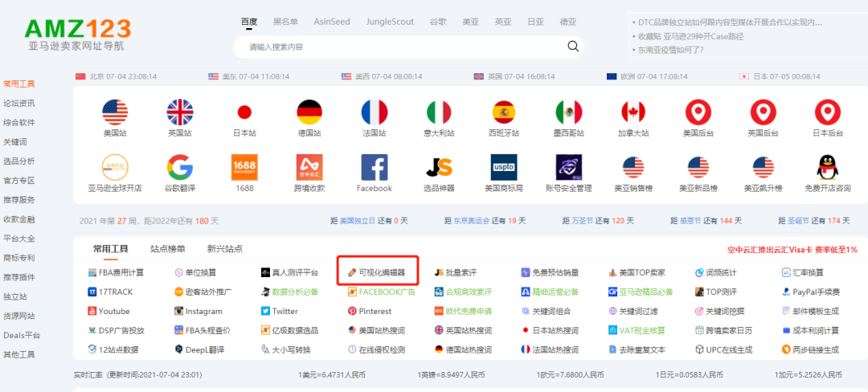This screenshot has height=392, width=868.
Task: Open the Youtube link
Action: [x=109, y=312]
